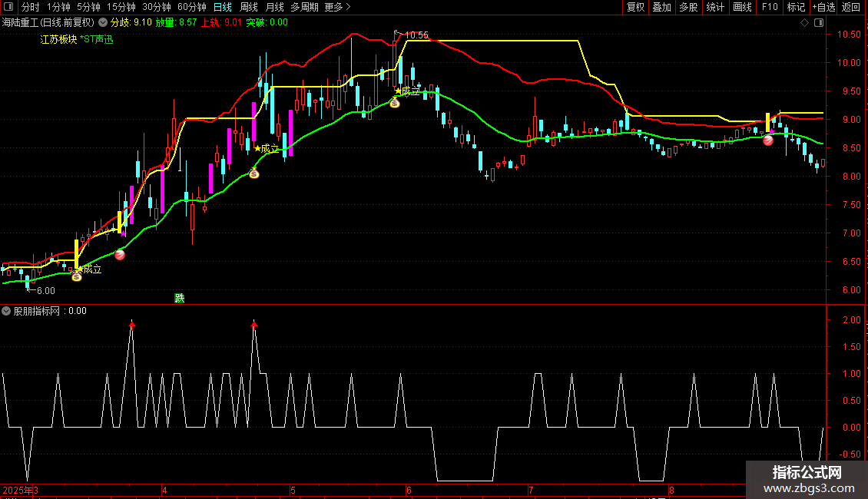
Task: Click the 跌 marker at chart bottom
Action: point(179,298)
